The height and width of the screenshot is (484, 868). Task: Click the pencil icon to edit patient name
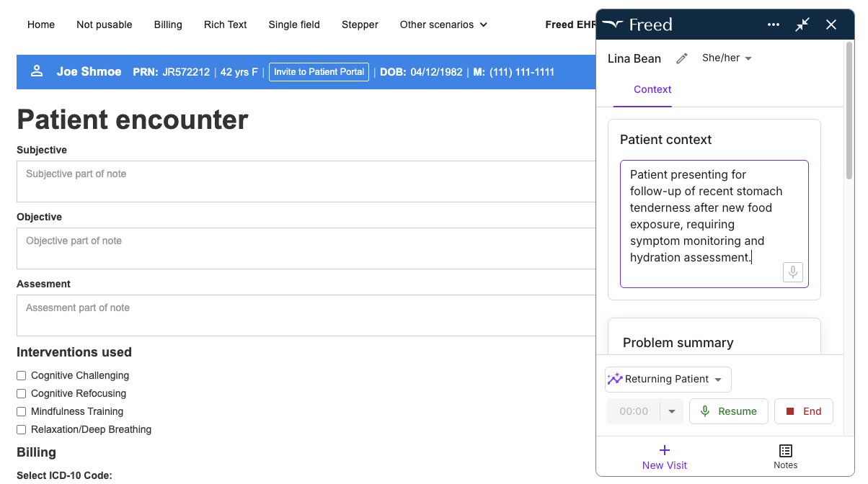coord(681,58)
